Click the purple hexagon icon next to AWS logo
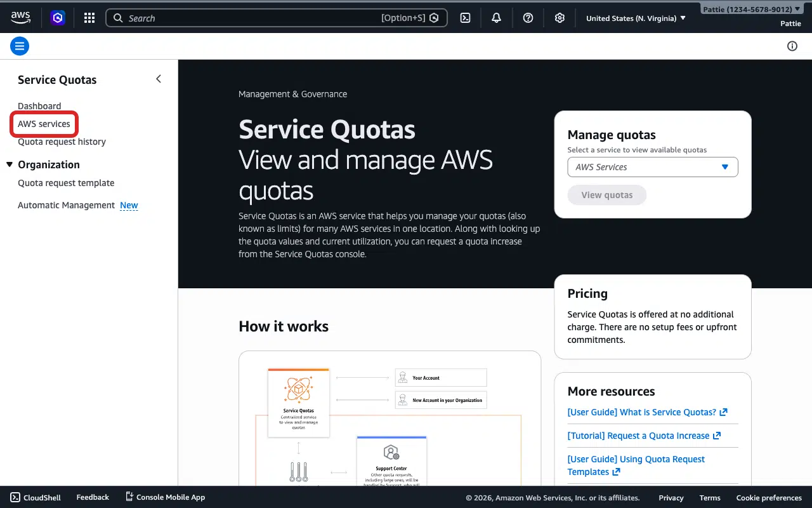The height and width of the screenshot is (508, 812). [58, 18]
